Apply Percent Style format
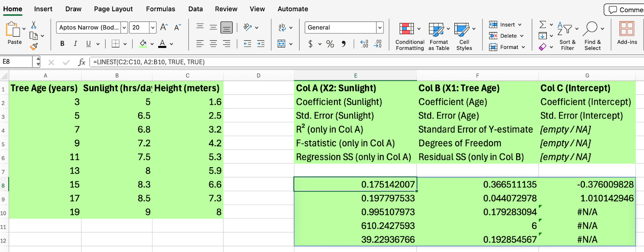Screen dimensions: 644x252 point(330,44)
